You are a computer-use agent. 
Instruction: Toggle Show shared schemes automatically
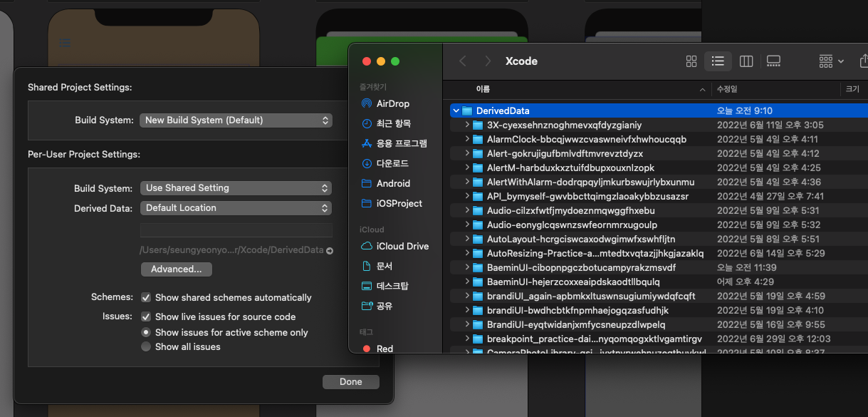click(146, 297)
